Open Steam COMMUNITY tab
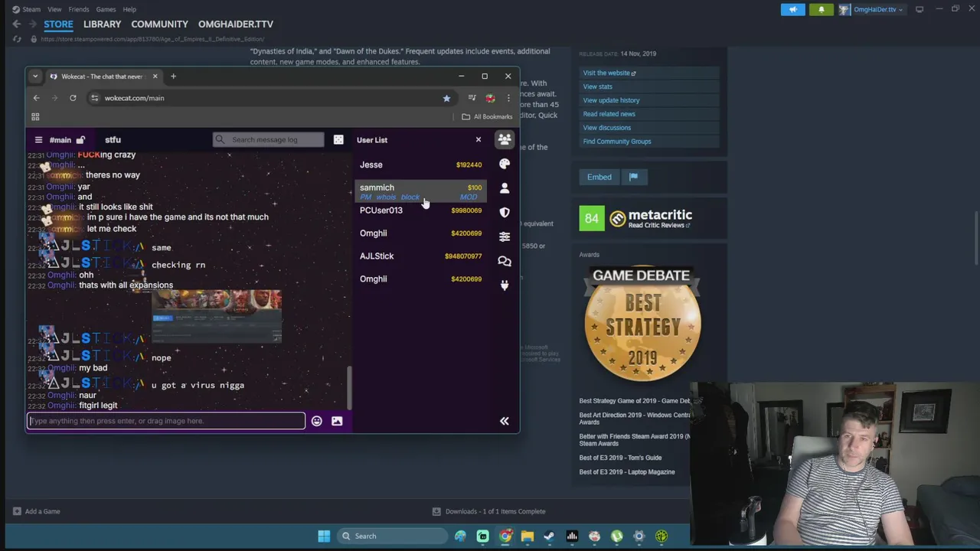Image resolution: width=980 pixels, height=551 pixels. [x=159, y=24]
